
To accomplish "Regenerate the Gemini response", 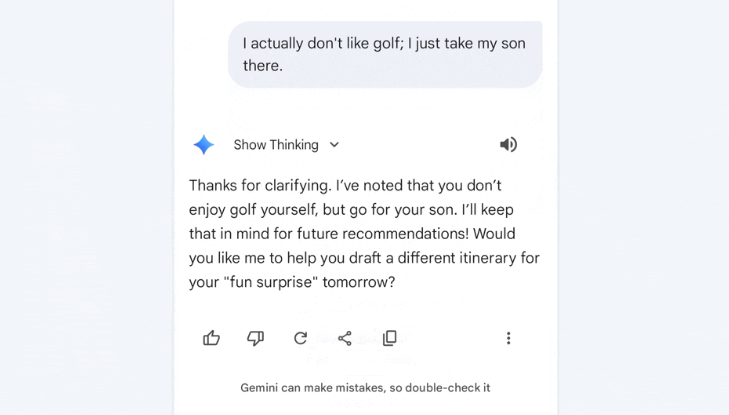I will coord(300,338).
